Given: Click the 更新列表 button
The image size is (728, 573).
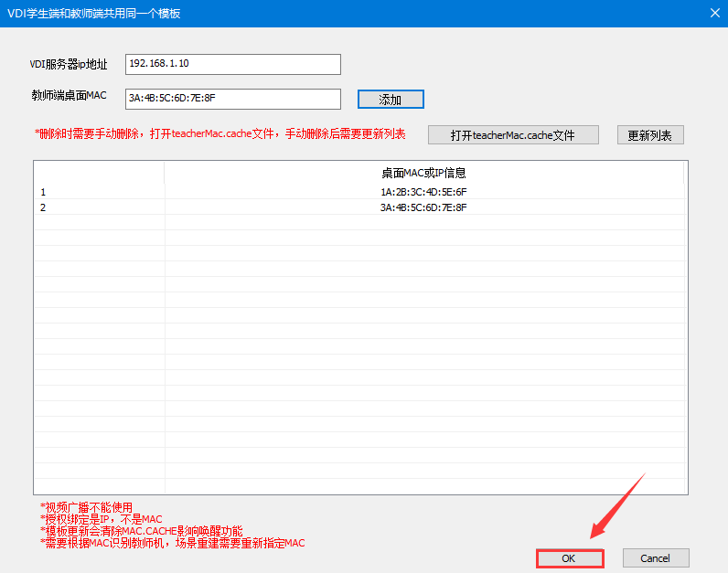Looking at the screenshot, I should (649, 135).
